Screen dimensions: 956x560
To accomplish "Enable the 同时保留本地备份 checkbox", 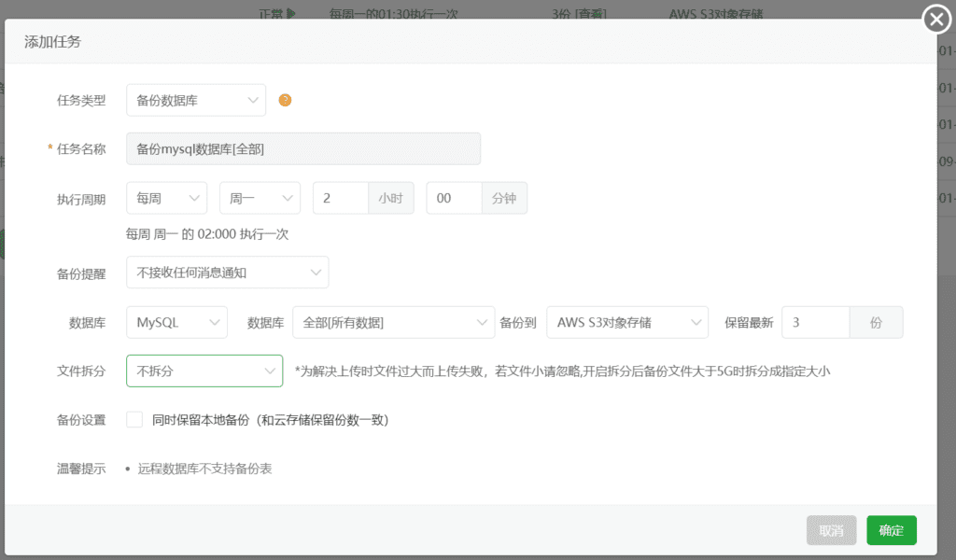I will tap(134, 420).
